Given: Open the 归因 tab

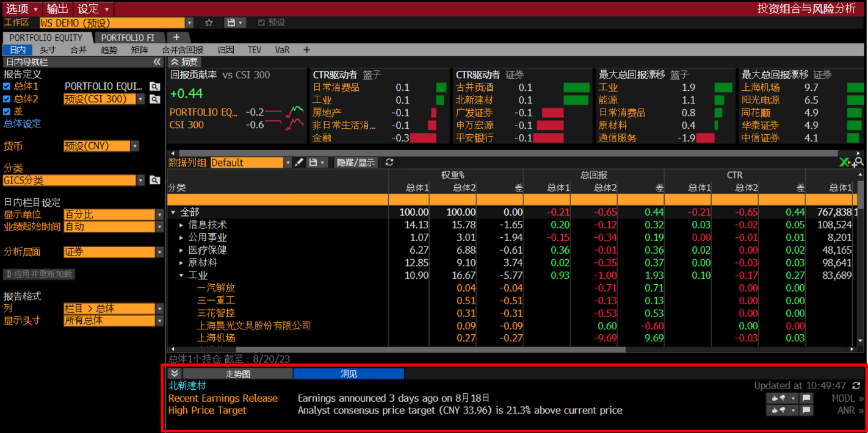Looking at the screenshot, I should 226,50.
